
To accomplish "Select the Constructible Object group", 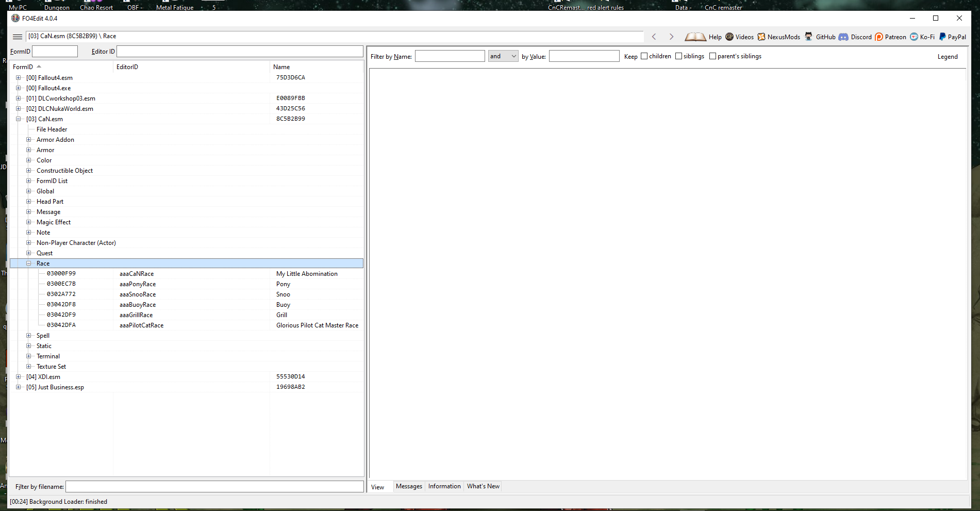I will point(64,171).
